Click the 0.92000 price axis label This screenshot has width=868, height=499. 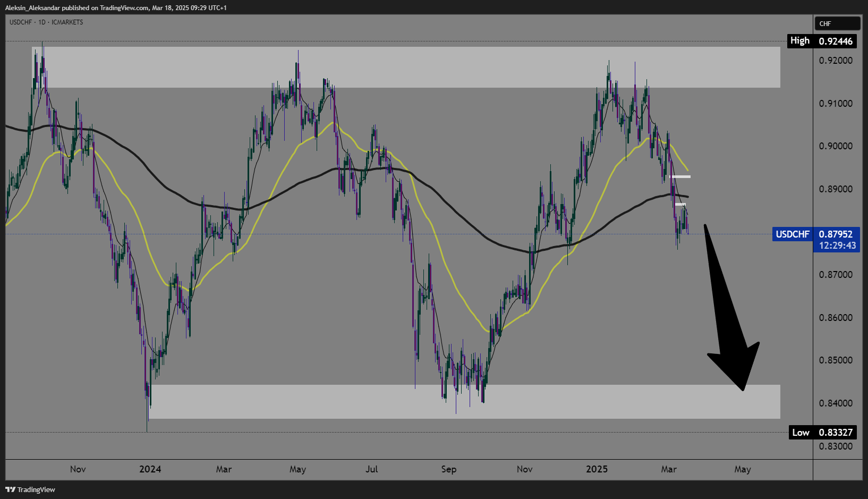[836, 61]
